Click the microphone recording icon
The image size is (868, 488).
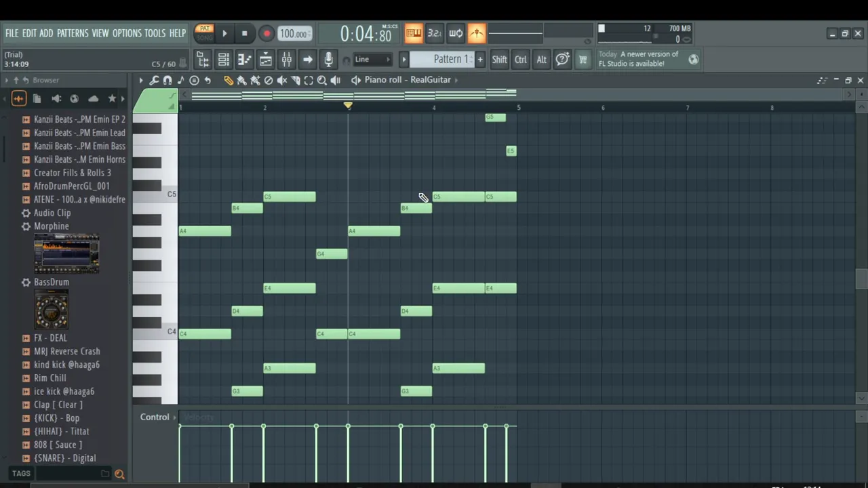tap(328, 60)
